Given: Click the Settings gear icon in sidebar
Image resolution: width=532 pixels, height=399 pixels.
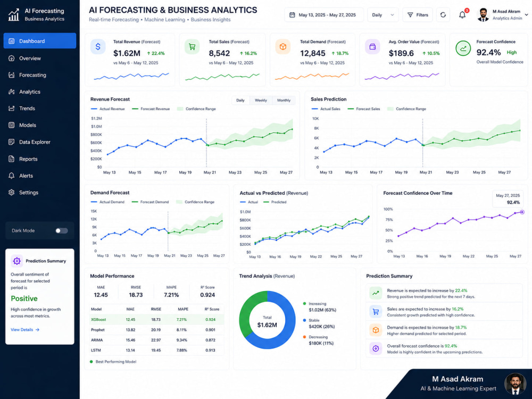Looking at the screenshot, I should coord(12,193).
